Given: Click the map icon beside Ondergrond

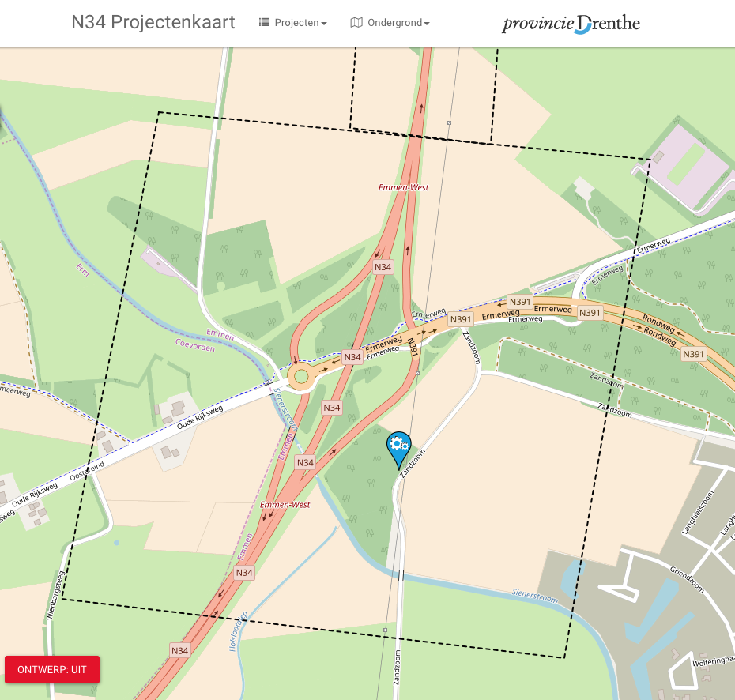Looking at the screenshot, I should point(356,22).
